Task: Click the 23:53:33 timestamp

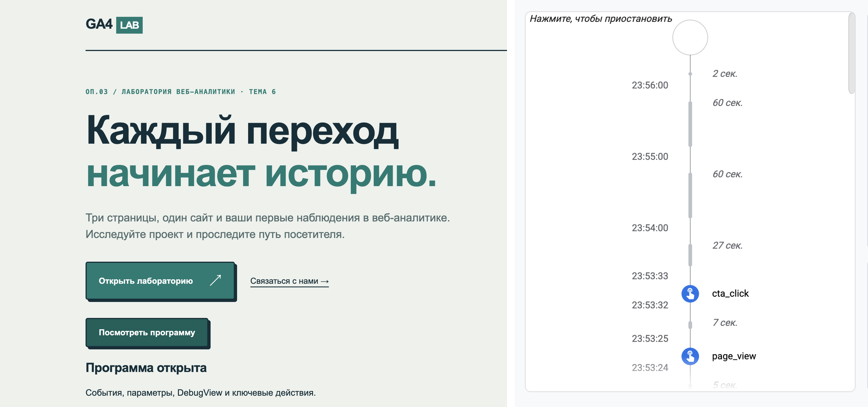Action: pyautogui.click(x=650, y=276)
